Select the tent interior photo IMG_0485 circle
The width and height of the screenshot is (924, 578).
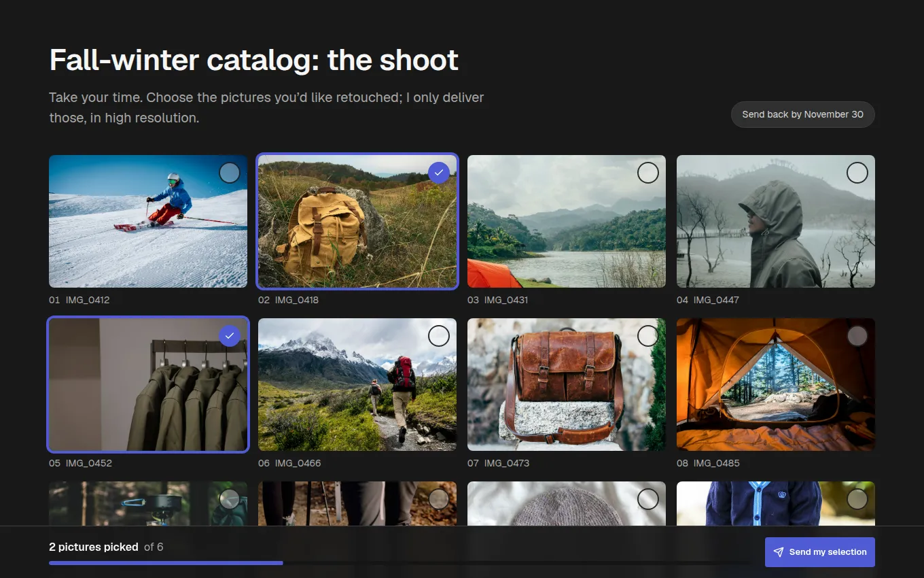click(857, 336)
